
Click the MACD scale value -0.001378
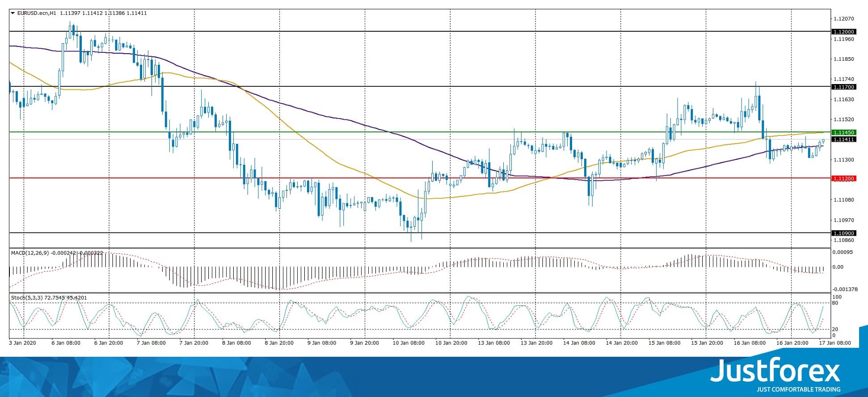(x=845, y=289)
